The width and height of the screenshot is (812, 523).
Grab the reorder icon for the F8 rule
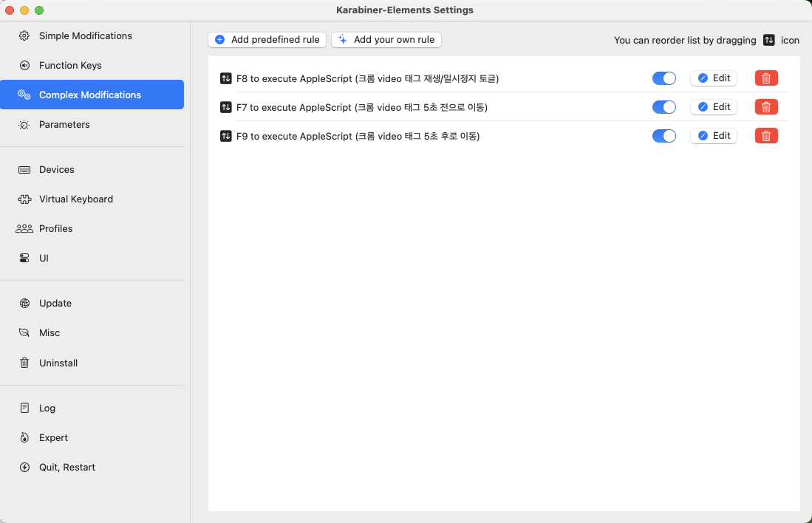pyautogui.click(x=226, y=78)
